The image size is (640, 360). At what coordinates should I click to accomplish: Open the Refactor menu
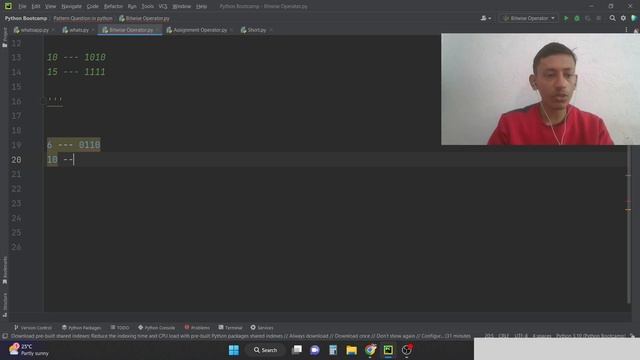click(x=113, y=6)
